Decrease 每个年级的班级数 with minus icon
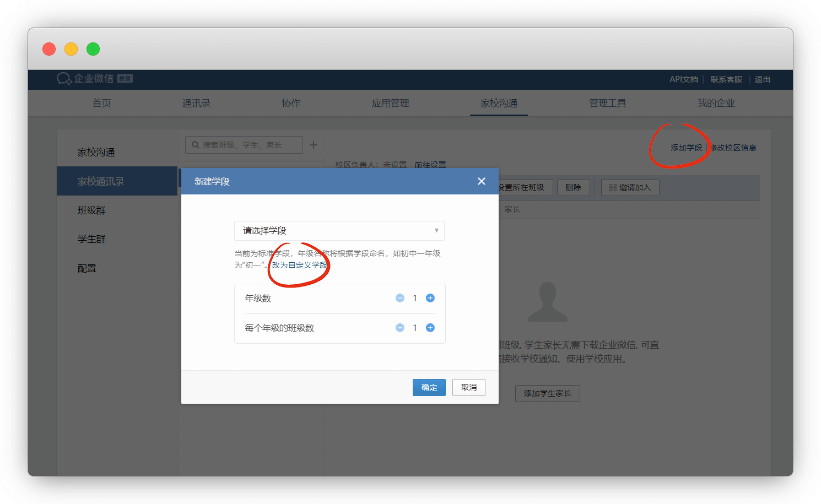 pos(400,328)
